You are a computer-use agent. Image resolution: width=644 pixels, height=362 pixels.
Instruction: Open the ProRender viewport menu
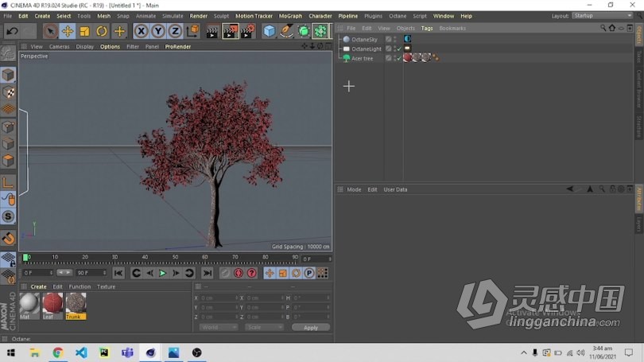point(178,47)
